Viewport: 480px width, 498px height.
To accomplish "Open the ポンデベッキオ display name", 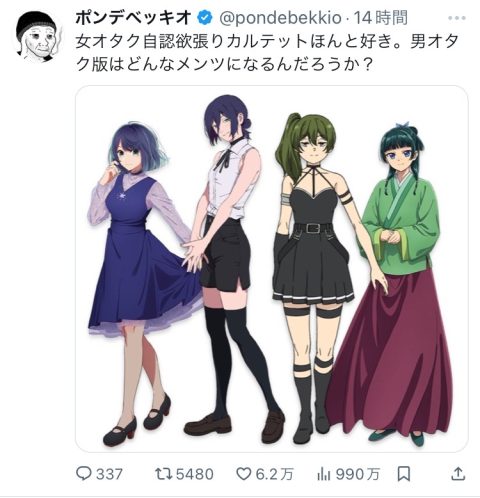I will coord(134,18).
